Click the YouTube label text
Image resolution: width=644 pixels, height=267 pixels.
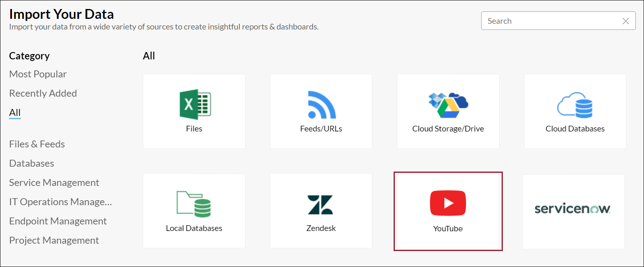coord(448,229)
